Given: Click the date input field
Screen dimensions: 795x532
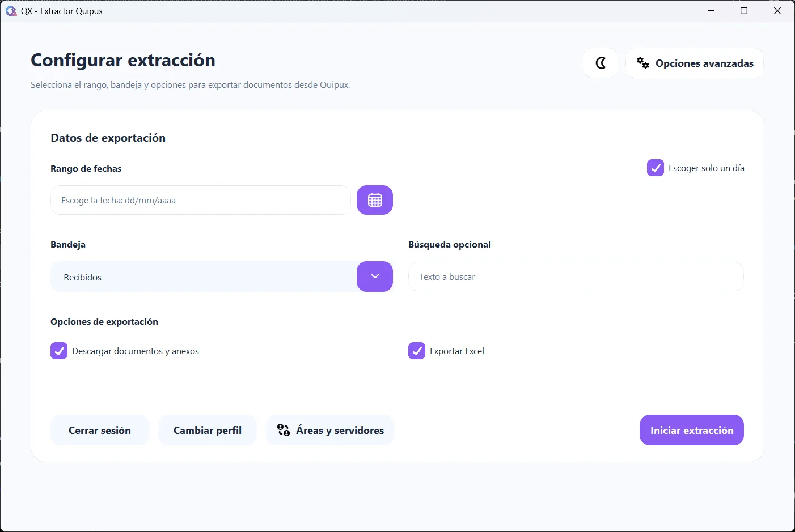Looking at the screenshot, I should 201,200.
